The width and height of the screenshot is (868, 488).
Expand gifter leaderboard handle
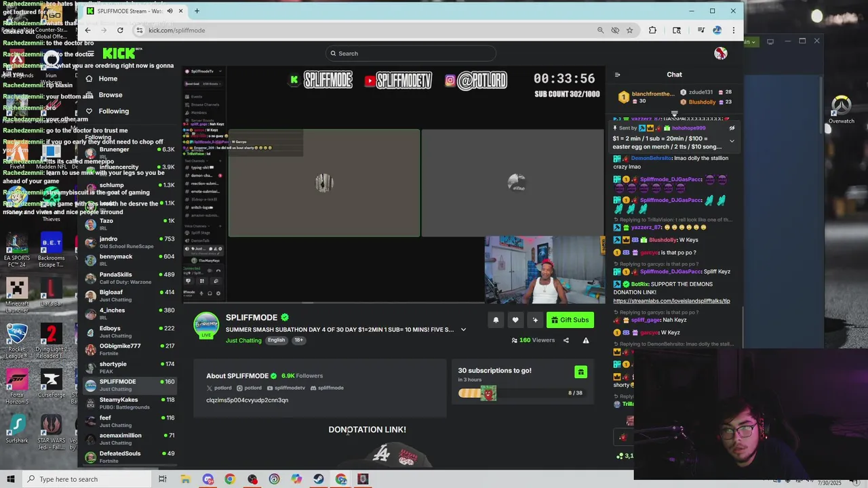pyautogui.click(x=674, y=114)
